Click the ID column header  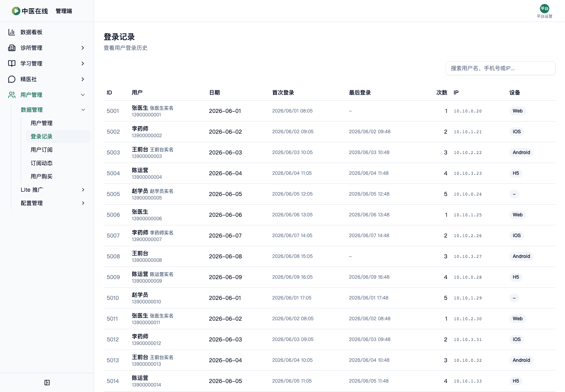click(x=109, y=93)
